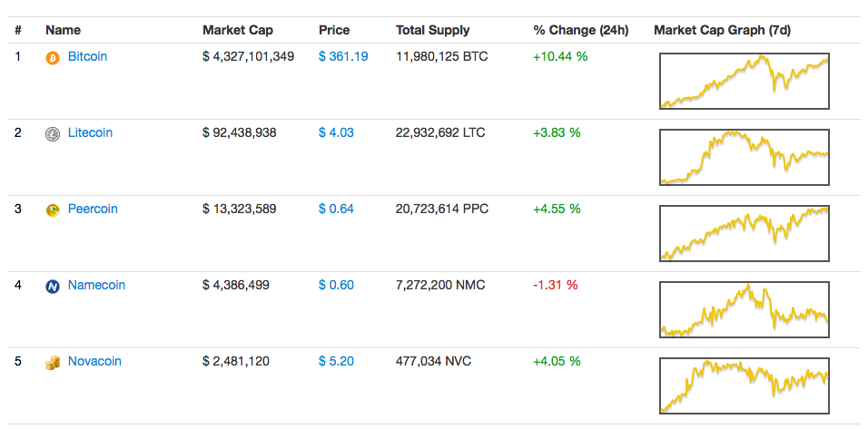Click the orange Bitcoin logo icon
The width and height of the screenshot is (868, 429).
(x=52, y=57)
